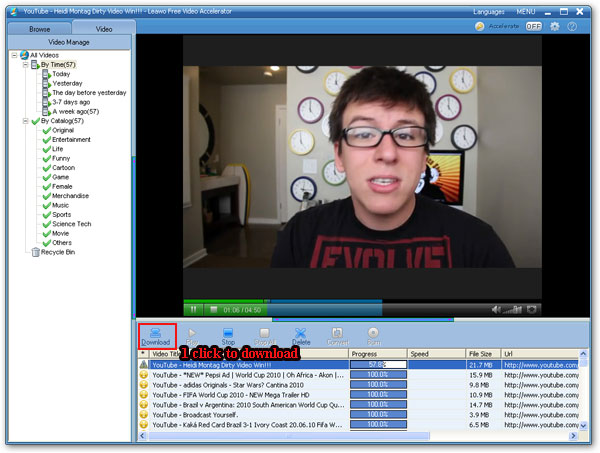Image resolution: width=600 pixels, height=453 pixels.
Task: Click the Video Manage panel header
Action: click(x=69, y=42)
